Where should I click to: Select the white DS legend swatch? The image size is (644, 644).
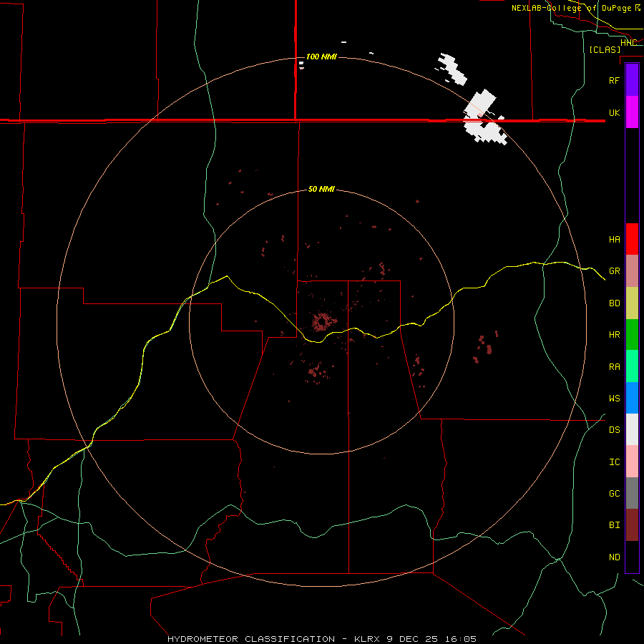point(632,429)
